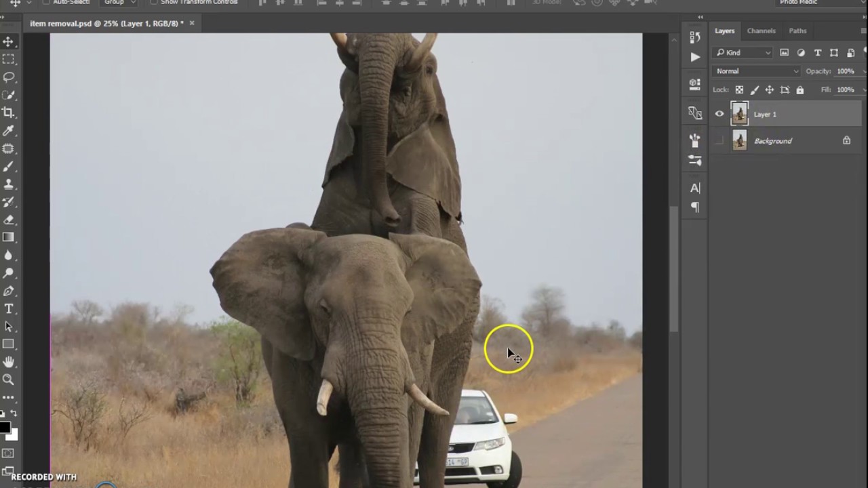
Task: Select the Path Selection tool
Action: tap(9, 326)
